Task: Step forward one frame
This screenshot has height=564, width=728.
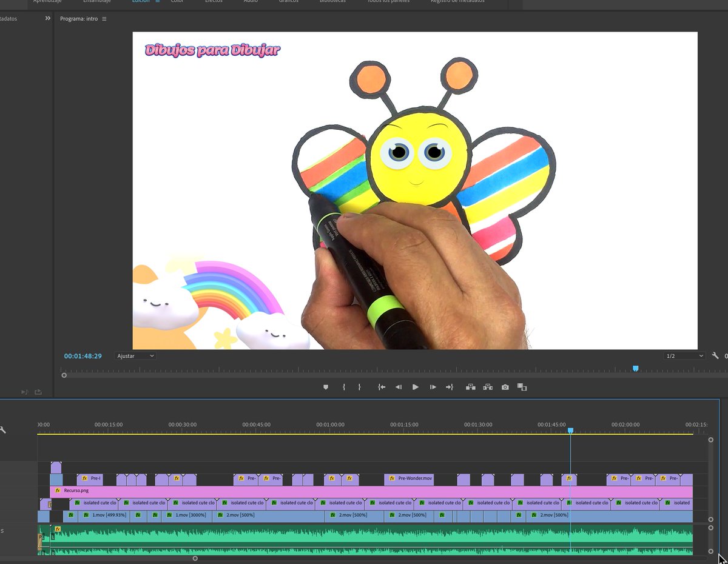Action: [x=433, y=387]
